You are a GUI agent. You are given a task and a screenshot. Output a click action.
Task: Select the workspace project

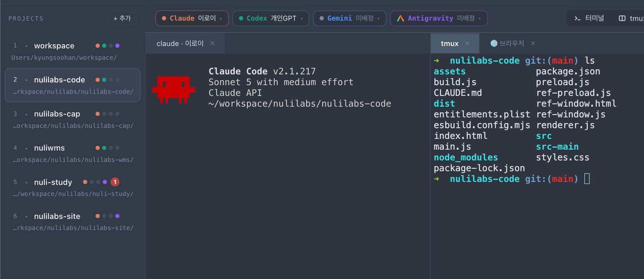(72, 51)
